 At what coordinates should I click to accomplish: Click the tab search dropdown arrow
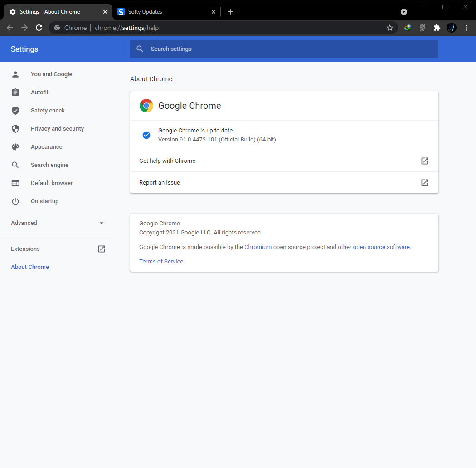(404, 12)
